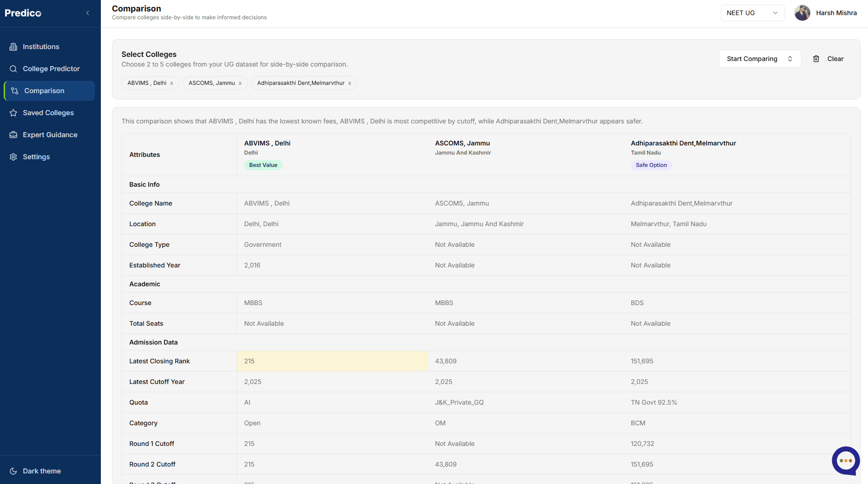This screenshot has width=868, height=484.
Task: Click the J&K_Private_GQ quota value
Action: tap(459, 402)
